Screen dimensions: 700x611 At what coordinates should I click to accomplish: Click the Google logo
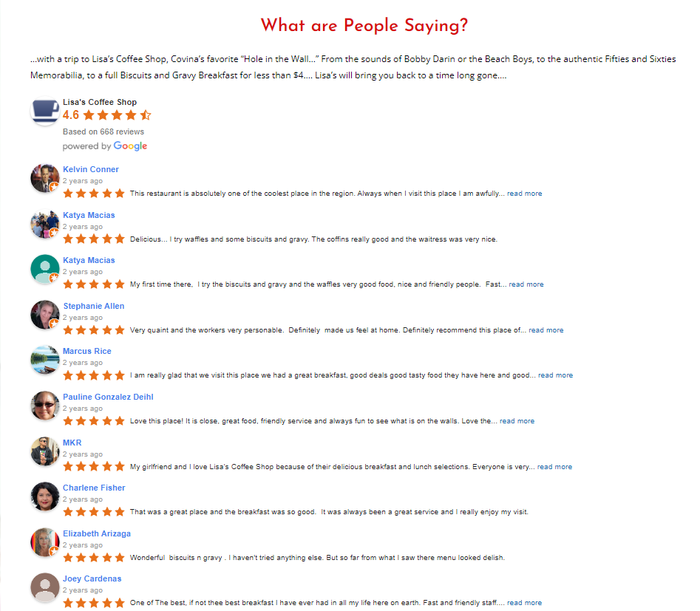tap(130, 146)
